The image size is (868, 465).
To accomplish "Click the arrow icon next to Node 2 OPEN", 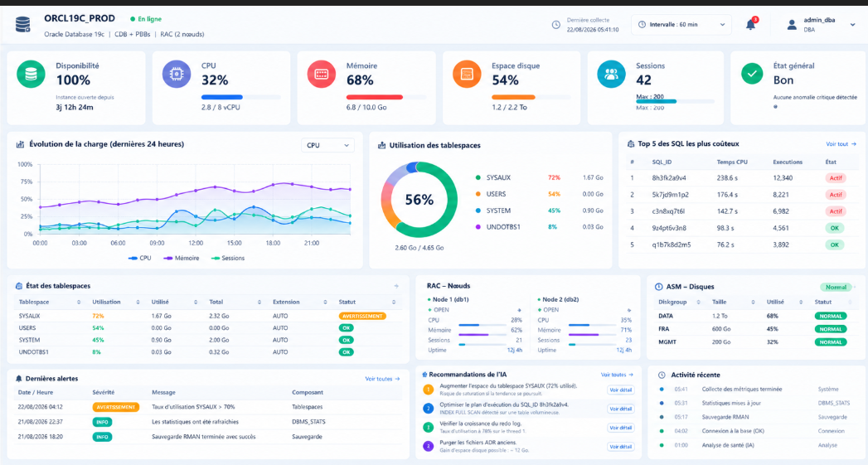I will pyautogui.click(x=629, y=310).
